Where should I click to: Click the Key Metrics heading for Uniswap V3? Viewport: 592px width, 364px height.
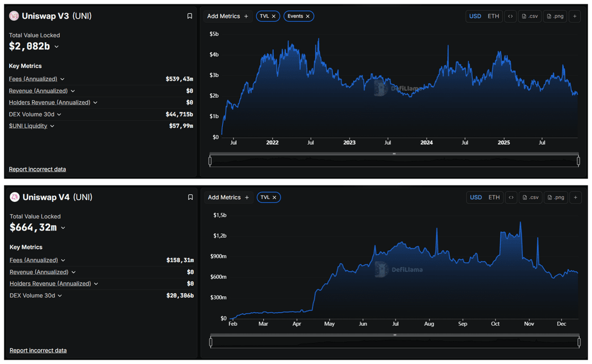(x=25, y=66)
